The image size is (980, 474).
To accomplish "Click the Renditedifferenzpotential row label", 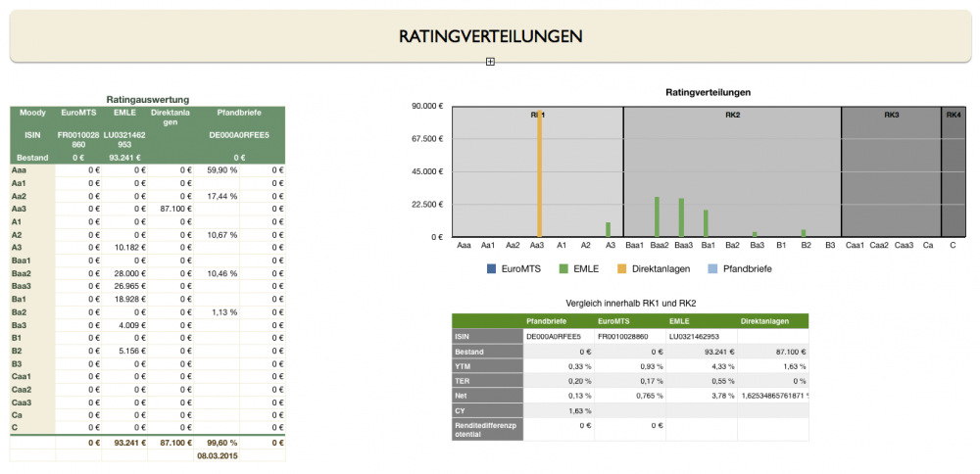I will pyautogui.click(x=487, y=429).
